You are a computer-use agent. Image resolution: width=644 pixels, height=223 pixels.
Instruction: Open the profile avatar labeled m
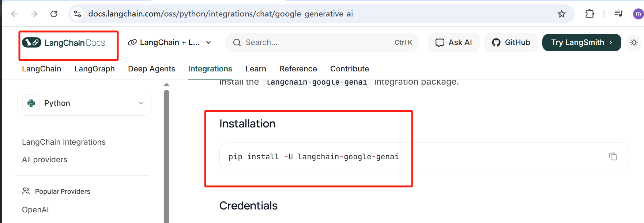(638, 14)
